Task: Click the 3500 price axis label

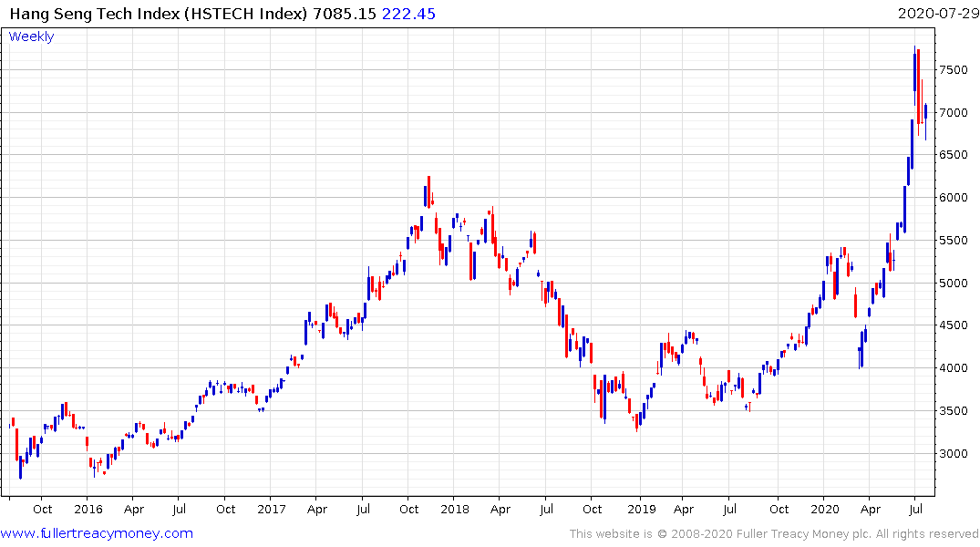Action: click(x=954, y=411)
